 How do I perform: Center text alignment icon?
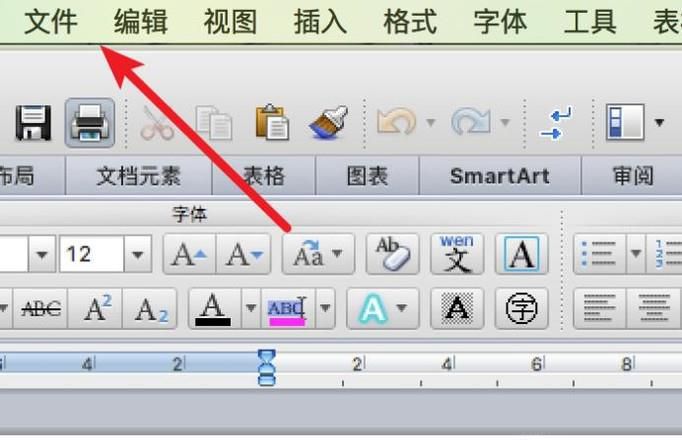click(654, 309)
